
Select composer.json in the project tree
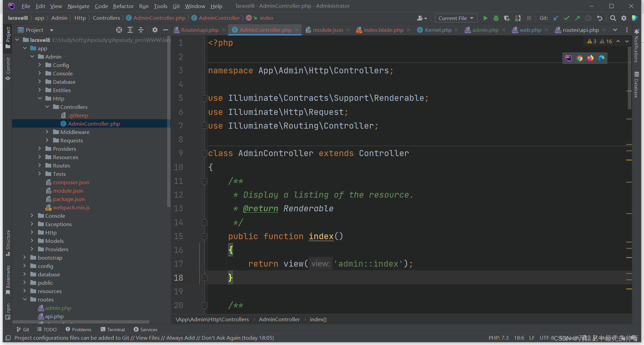click(71, 182)
